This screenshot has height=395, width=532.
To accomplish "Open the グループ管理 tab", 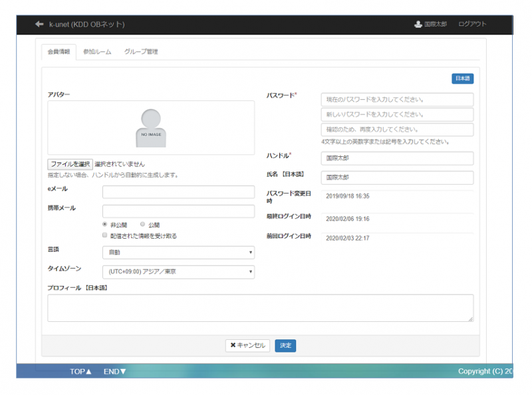I will coord(141,52).
